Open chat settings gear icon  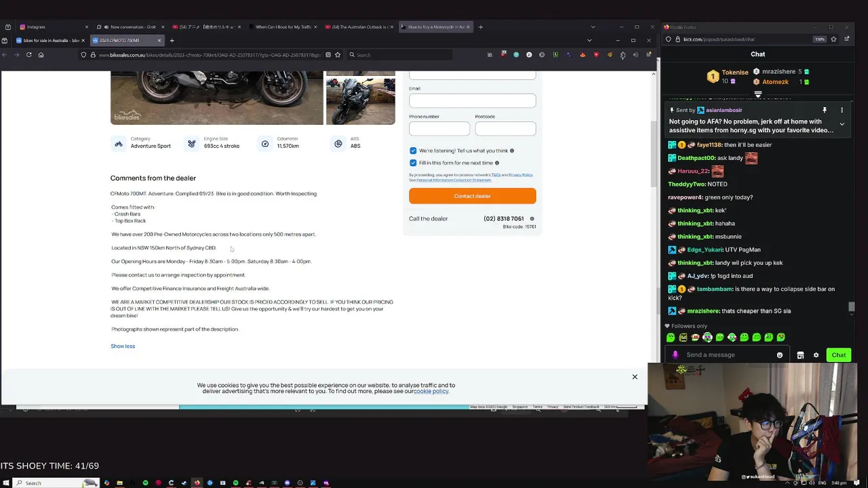click(x=816, y=355)
